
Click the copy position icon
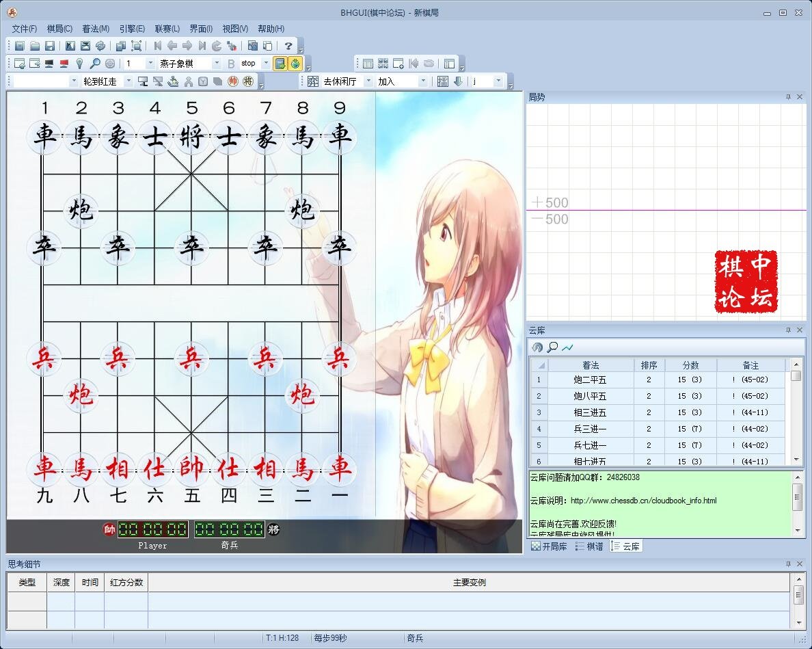pyautogui.click(x=121, y=46)
